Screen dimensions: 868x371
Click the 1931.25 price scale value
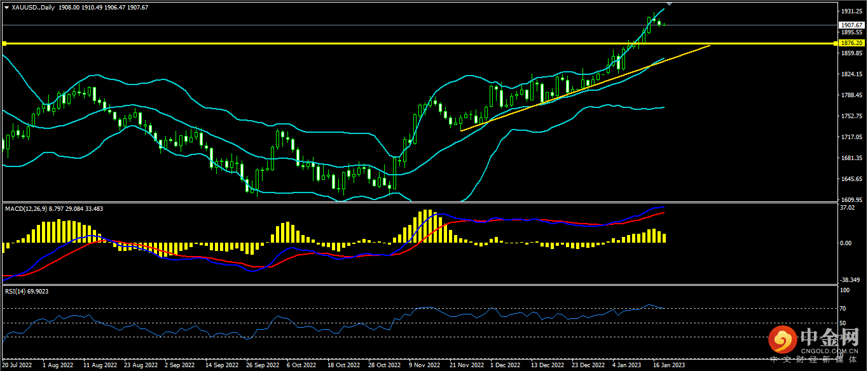851,12
